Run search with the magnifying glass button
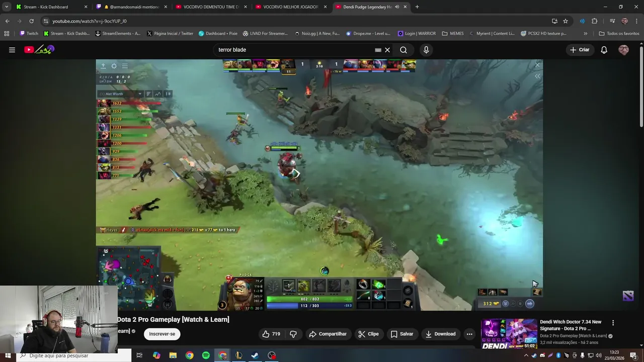This screenshot has width=644, height=362. tap(404, 50)
